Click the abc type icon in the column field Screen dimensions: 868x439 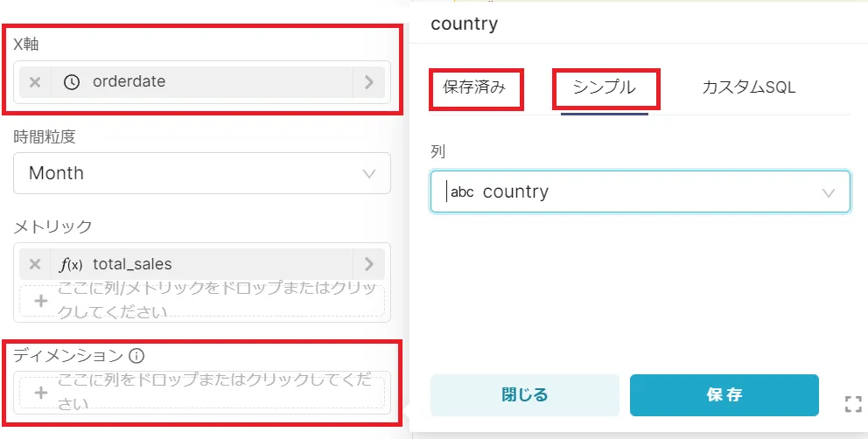462,192
